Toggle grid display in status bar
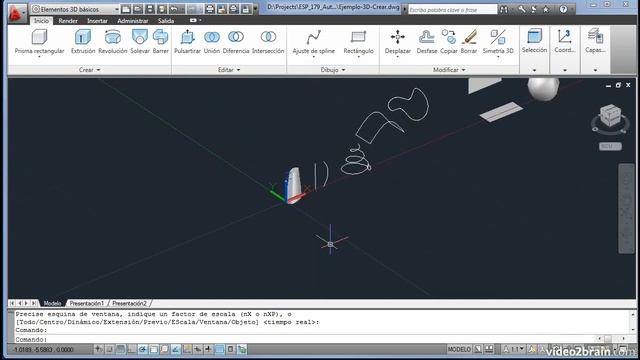Screen dimensions: 640x360 pyautogui.click(x=120, y=349)
